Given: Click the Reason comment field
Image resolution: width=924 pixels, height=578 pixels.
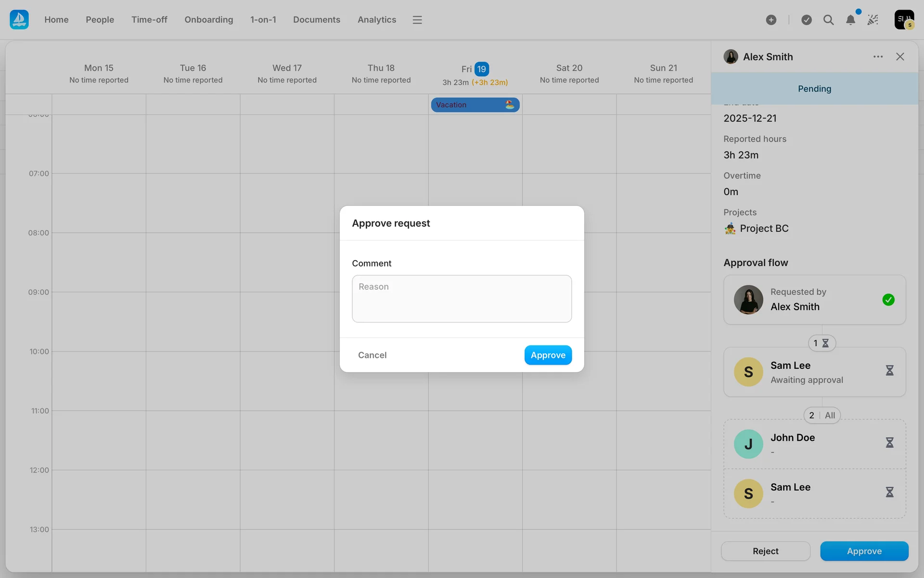Looking at the screenshot, I should pyautogui.click(x=462, y=299).
